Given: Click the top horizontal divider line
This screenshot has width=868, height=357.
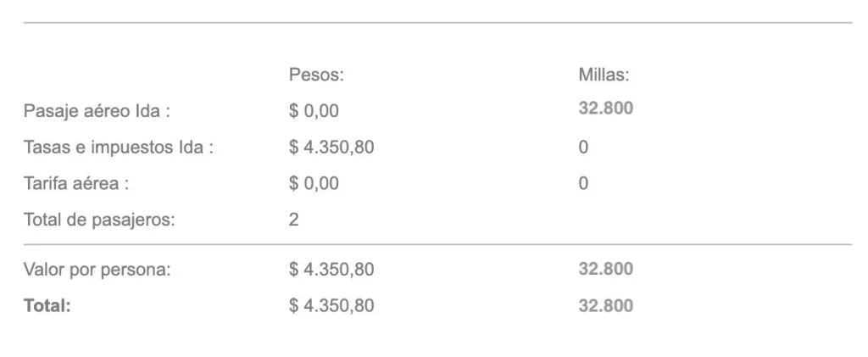Looking at the screenshot, I should coord(437,23).
